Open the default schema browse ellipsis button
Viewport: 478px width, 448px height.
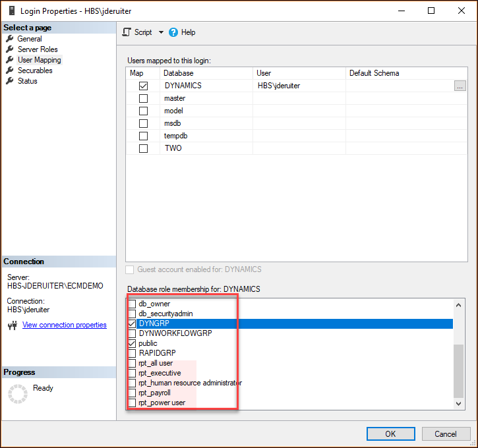(x=460, y=86)
